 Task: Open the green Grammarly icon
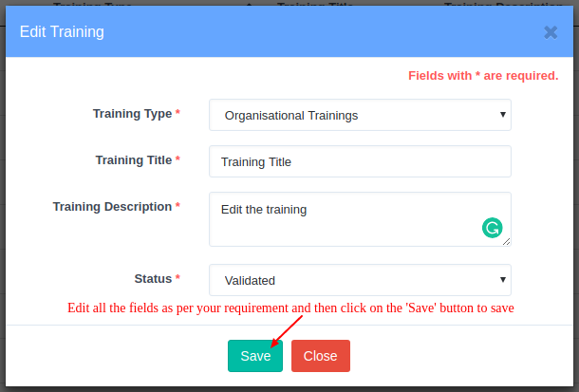click(x=492, y=228)
